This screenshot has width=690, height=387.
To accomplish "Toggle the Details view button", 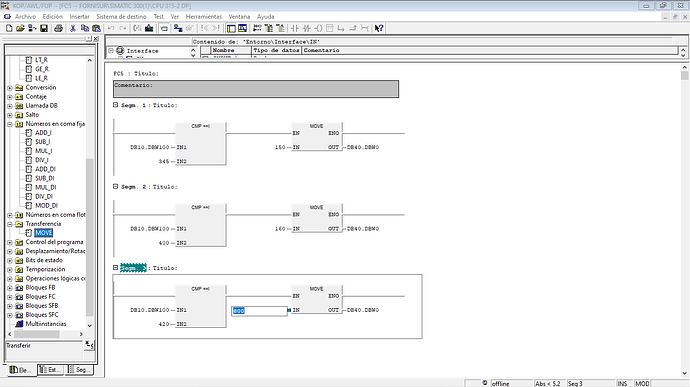I will tap(242, 28).
